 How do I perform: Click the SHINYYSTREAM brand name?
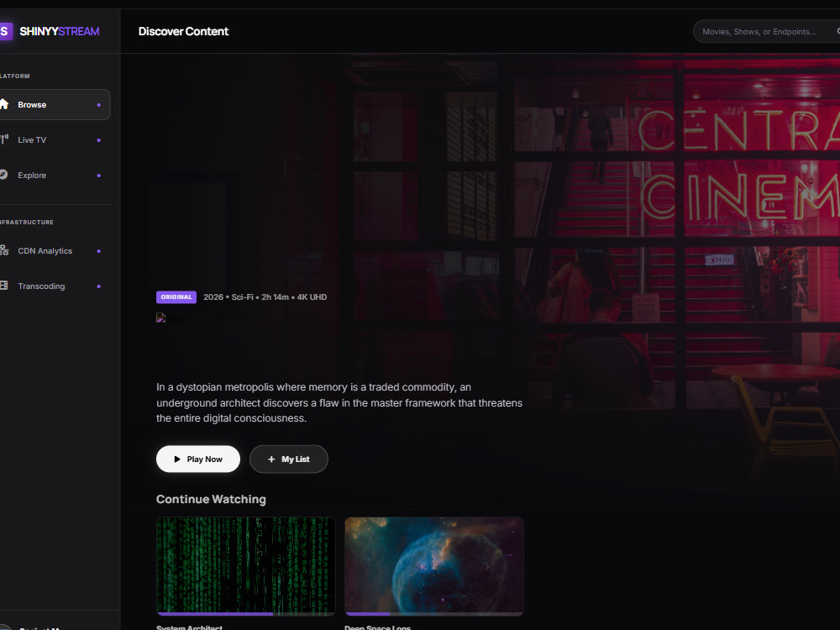pyautogui.click(x=60, y=32)
